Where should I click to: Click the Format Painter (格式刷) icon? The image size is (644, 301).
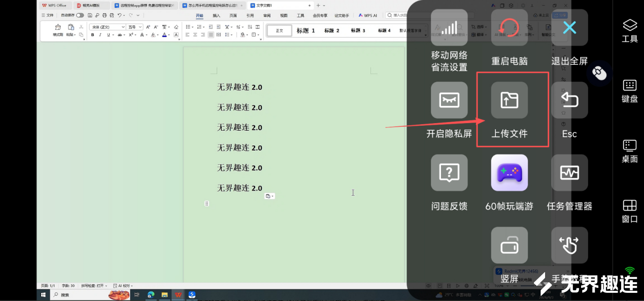(57, 27)
